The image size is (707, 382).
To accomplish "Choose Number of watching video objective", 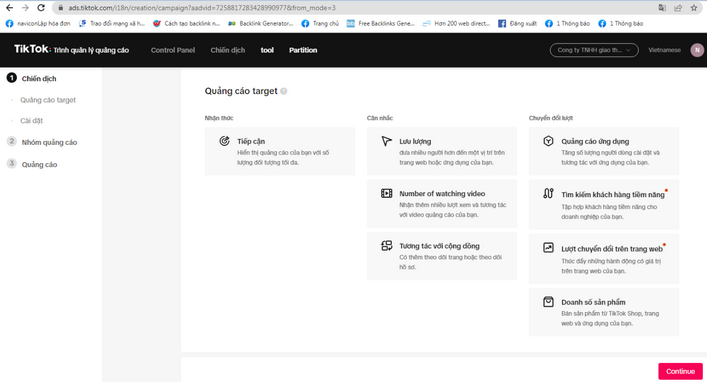I will [442, 203].
